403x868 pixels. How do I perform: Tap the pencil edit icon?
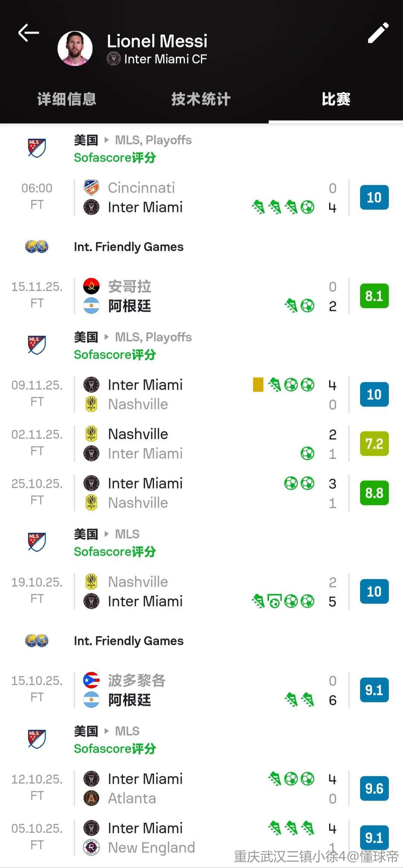pyautogui.click(x=378, y=33)
